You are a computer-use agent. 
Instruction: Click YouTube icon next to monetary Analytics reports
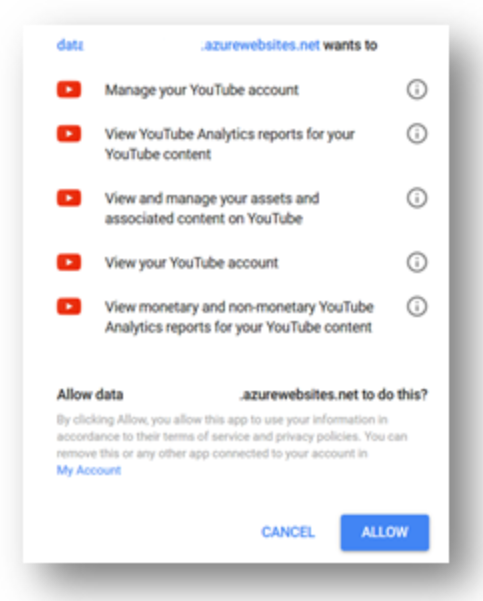coord(69,307)
